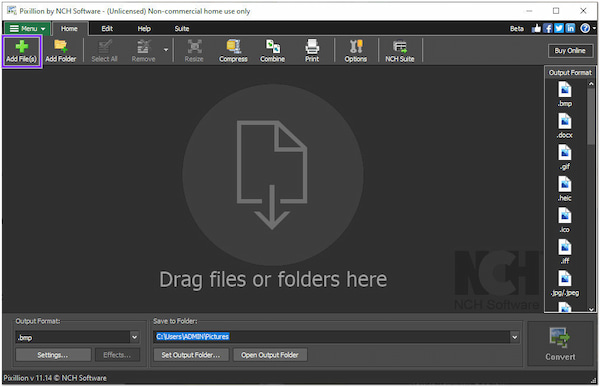Open the NCH Suite icon
Image resolution: width=600 pixels, height=387 pixels.
point(399,51)
